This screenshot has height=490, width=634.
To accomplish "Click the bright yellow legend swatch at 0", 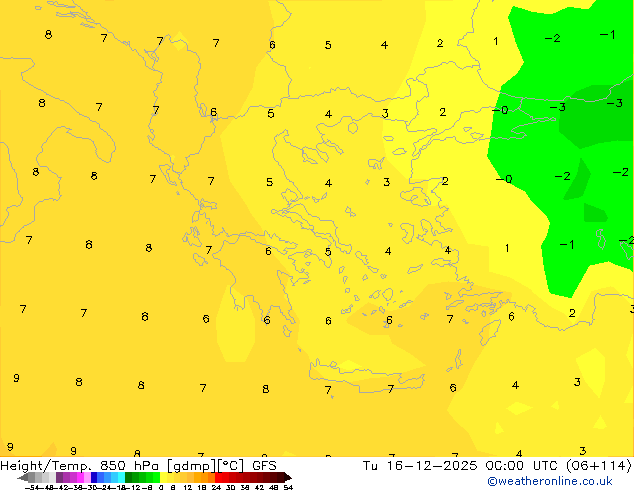I will pyautogui.click(x=163, y=477).
